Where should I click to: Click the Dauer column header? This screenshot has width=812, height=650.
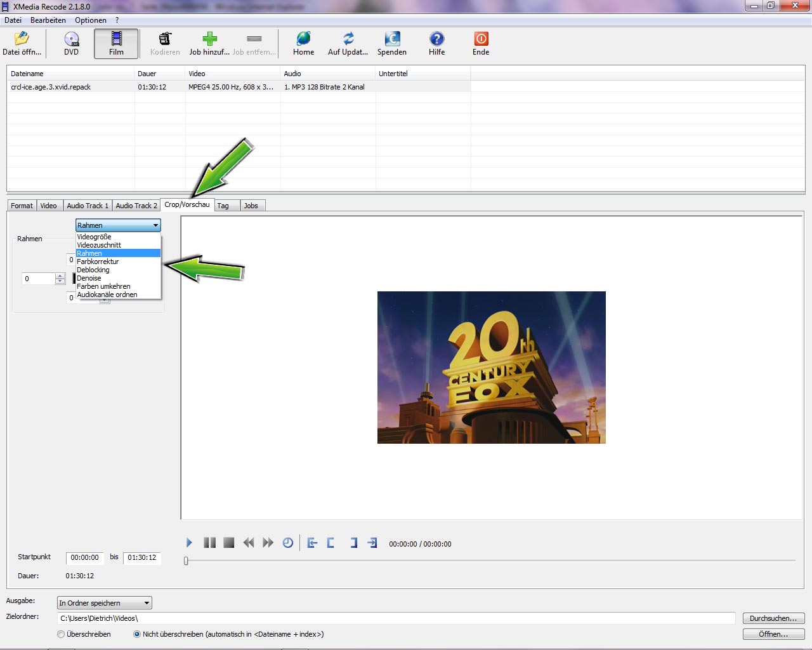[x=160, y=74]
